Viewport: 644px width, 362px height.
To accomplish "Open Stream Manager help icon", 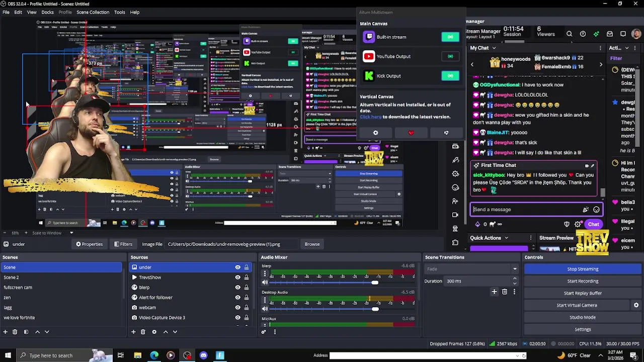I will (583, 34).
